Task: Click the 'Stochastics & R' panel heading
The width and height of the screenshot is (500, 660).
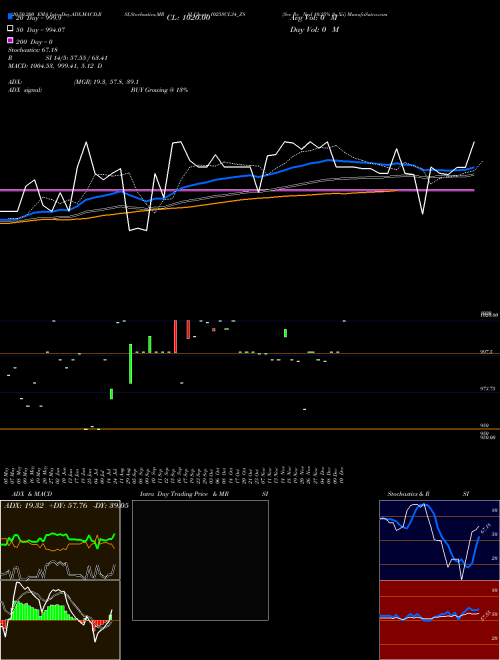Action: tap(409, 494)
